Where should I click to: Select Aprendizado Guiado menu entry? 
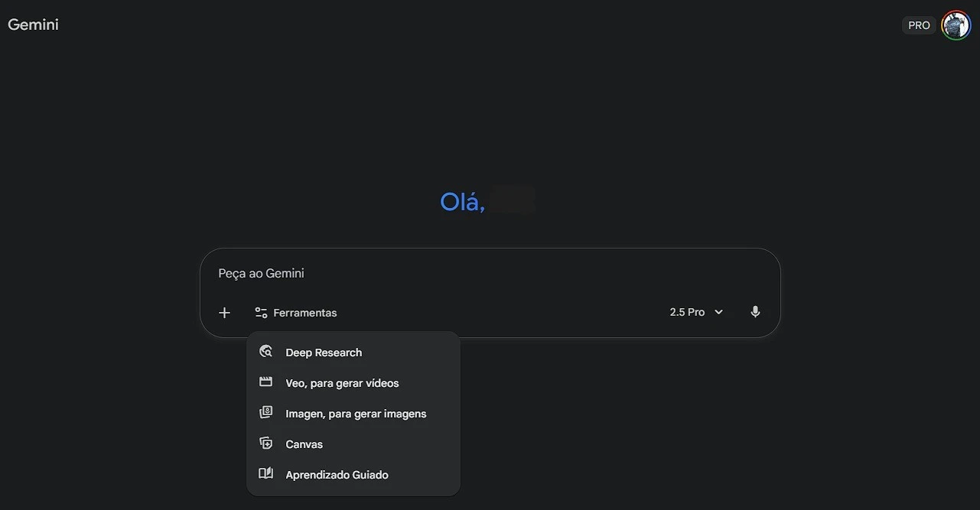[x=337, y=475]
